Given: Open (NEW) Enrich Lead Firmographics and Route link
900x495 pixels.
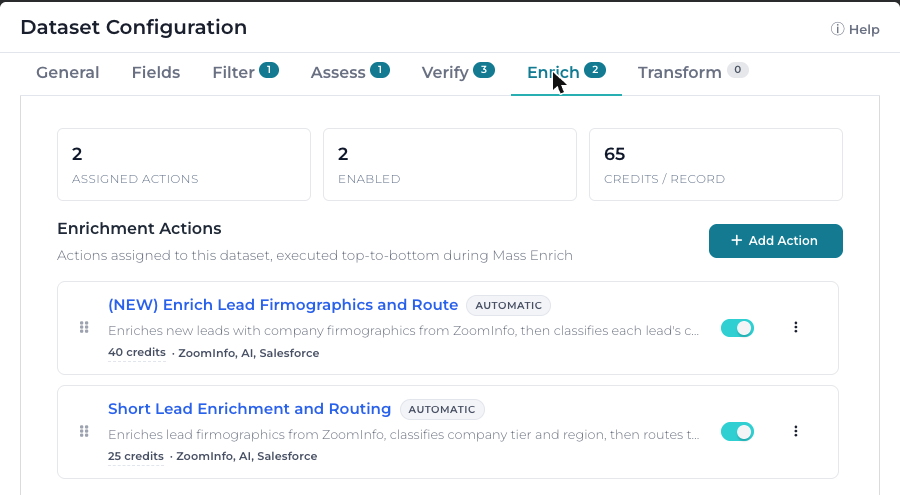Looking at the screenshot, I should coord(283,305).
